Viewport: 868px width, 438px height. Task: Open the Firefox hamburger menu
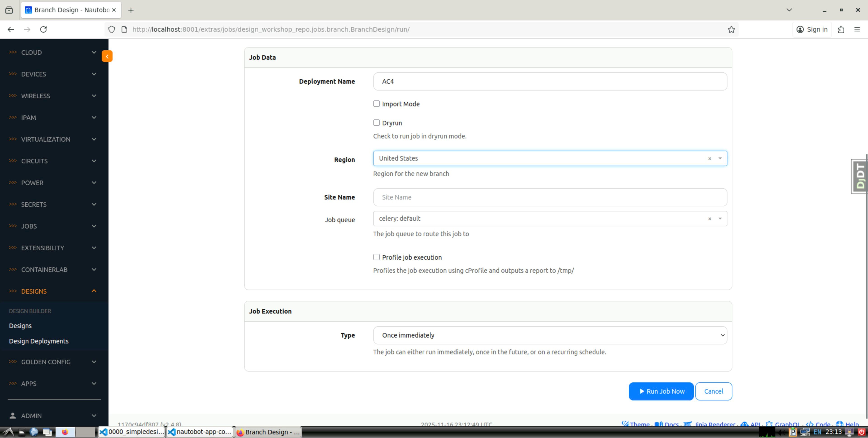857,29
